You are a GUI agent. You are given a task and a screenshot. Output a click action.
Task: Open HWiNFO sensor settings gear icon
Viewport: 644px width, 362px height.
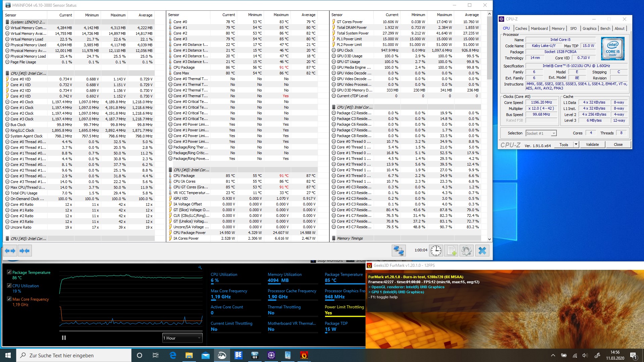click(467, 251)
